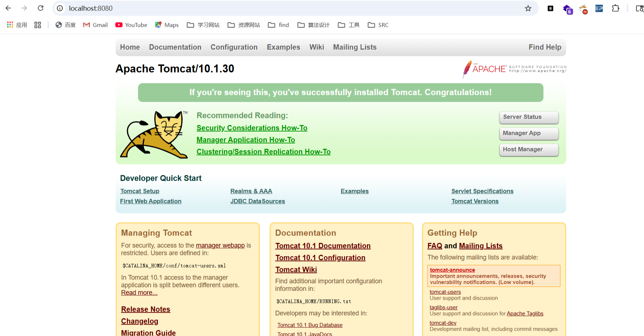
Task: Reload the page with the refresh icon
Action: coord(40,8)
